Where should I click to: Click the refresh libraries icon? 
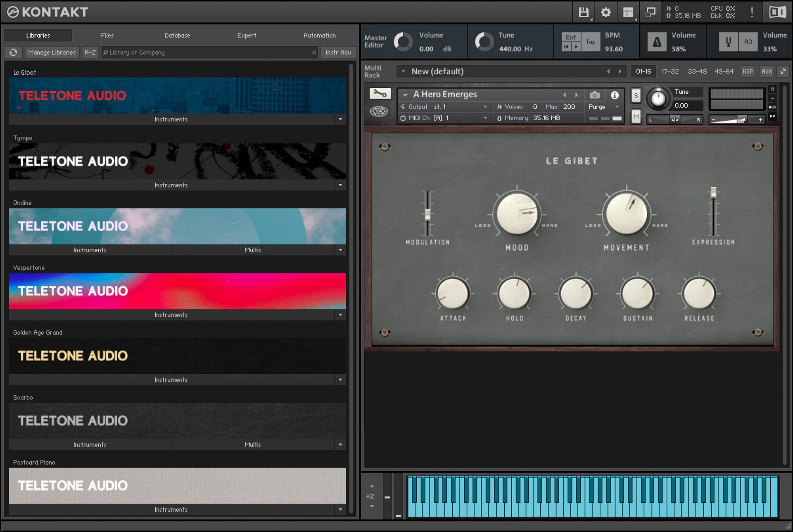[13, 52]
